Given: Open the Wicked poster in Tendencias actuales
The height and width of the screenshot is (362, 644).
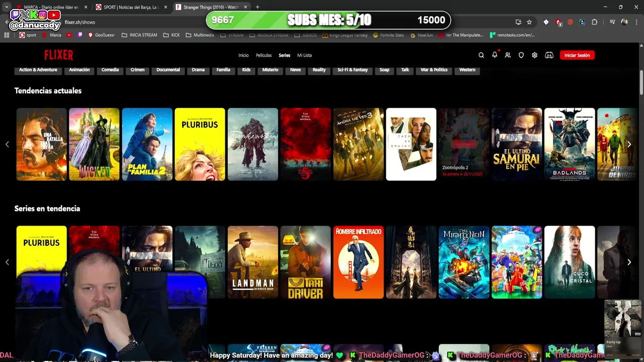Looking at the screenshot, I should click(x=94, y=144).
